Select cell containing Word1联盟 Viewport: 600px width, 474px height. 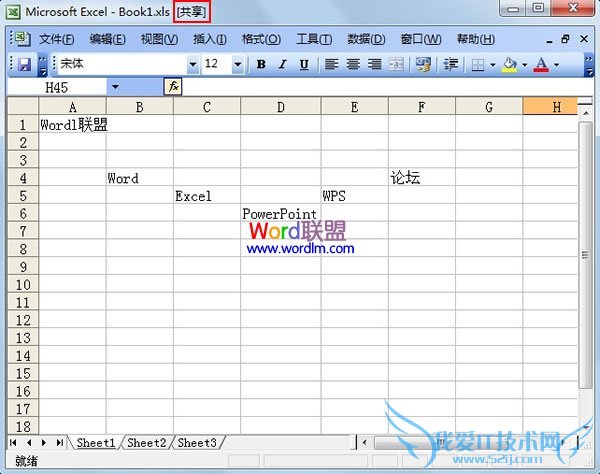[x=72, y=125]
